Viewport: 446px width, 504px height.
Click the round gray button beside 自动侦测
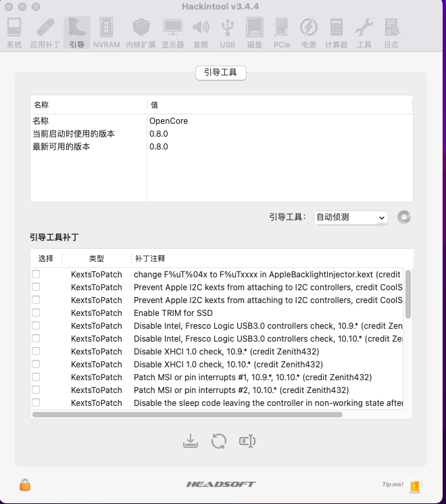point(404,217)
